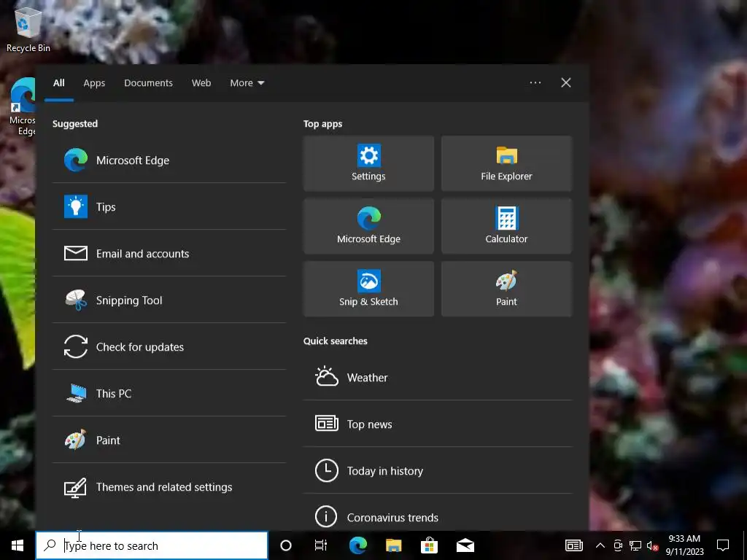
Task: Open network status tray icon
Action: point(635,545)
